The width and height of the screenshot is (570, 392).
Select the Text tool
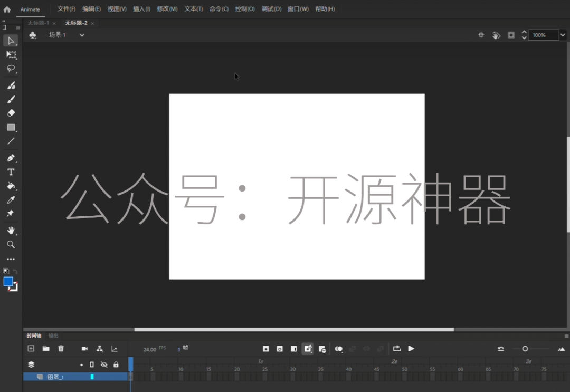[x=11, y=172]
